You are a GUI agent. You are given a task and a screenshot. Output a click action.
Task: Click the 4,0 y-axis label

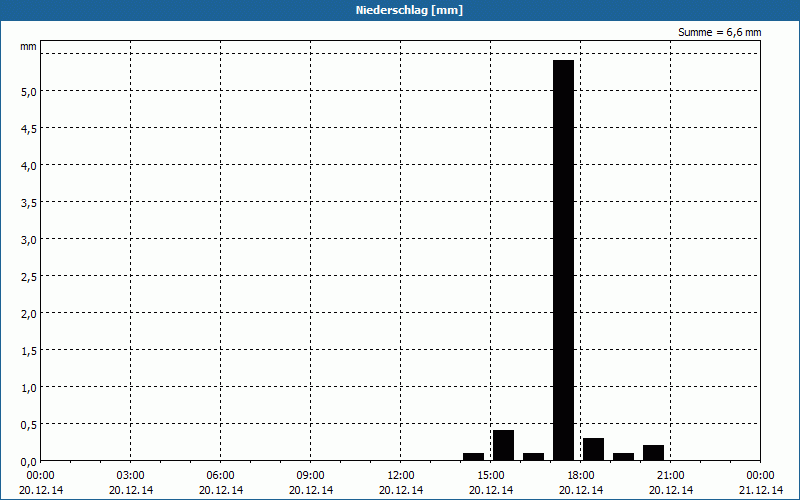coord(29,166)
